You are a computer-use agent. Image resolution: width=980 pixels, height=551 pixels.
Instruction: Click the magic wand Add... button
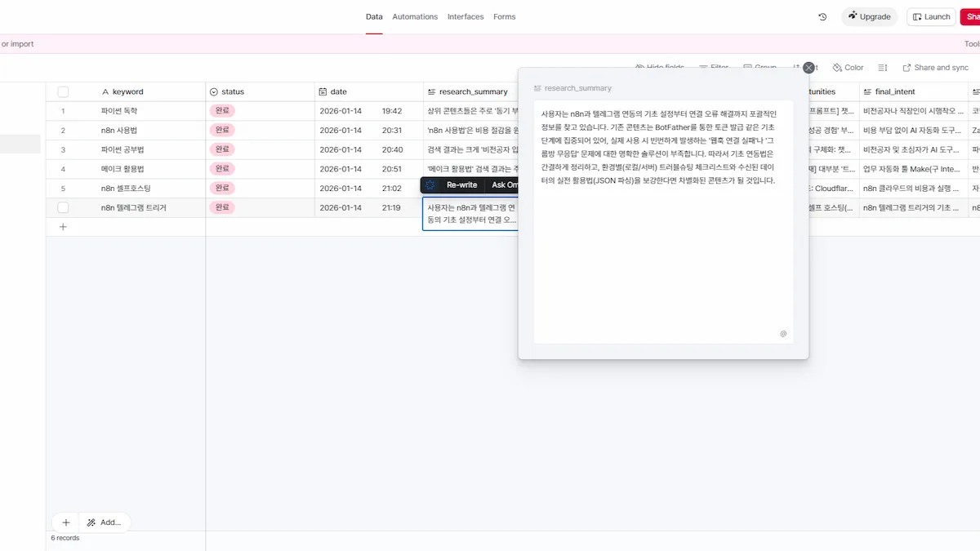104,522
